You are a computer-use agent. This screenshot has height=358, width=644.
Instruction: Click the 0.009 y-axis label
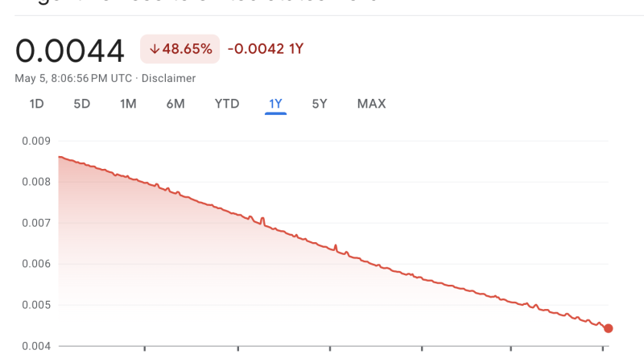click(36, 142)
